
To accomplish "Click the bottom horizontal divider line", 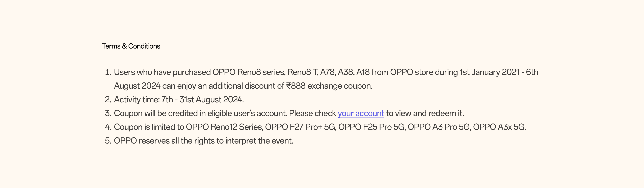I will tap(318, 161).
